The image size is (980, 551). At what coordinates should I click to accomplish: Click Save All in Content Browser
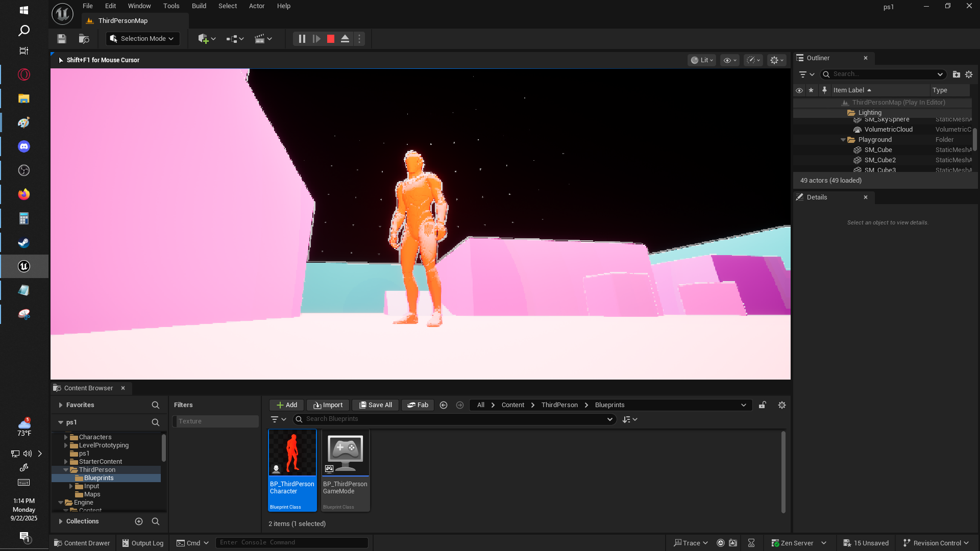pos(375,405)
